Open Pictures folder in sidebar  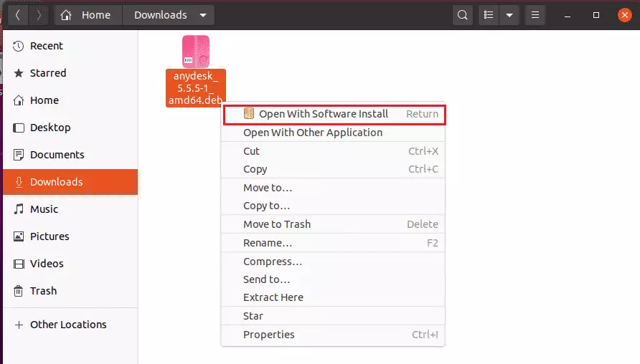[x=70, y=236]
